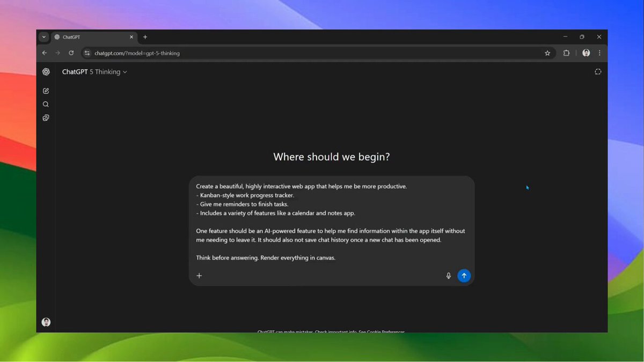This screenshot has height=362, width=644.
Task: Open the Cookie Preferences link in the footer
Action: [x=385, y=331]
